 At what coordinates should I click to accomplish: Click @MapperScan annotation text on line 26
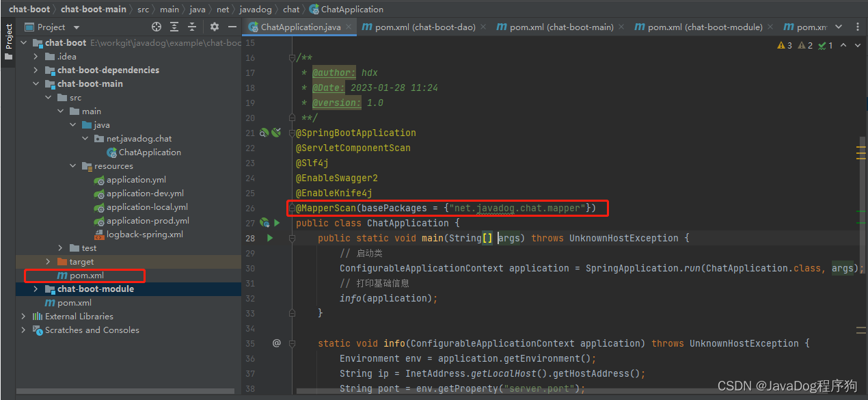(327, 208)
